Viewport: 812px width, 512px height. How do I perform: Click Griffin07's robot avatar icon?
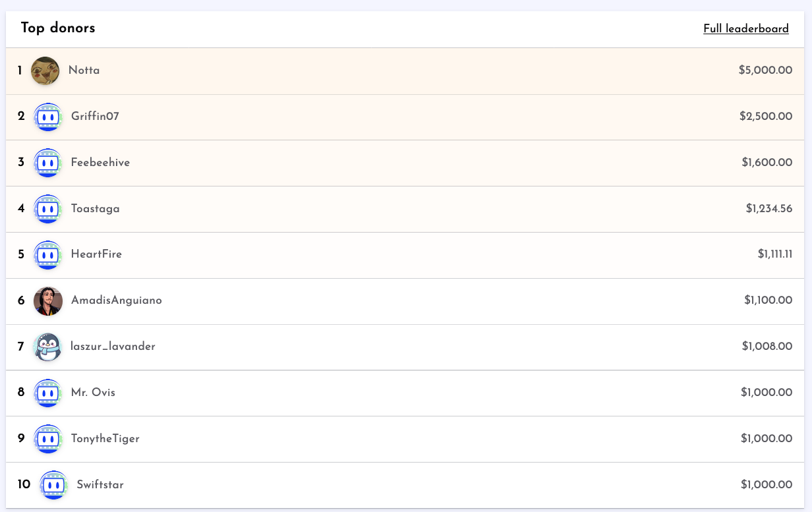click(47, 117)
